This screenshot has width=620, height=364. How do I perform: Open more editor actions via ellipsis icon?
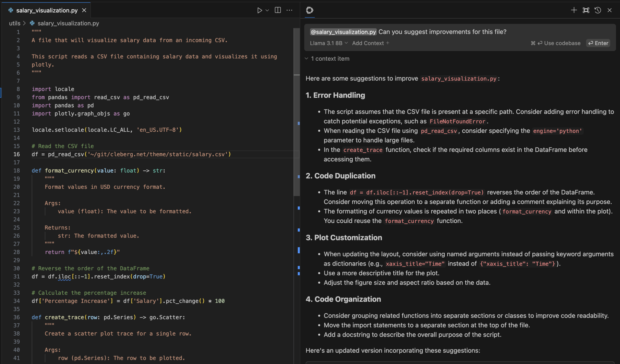(x=289, y=10)
